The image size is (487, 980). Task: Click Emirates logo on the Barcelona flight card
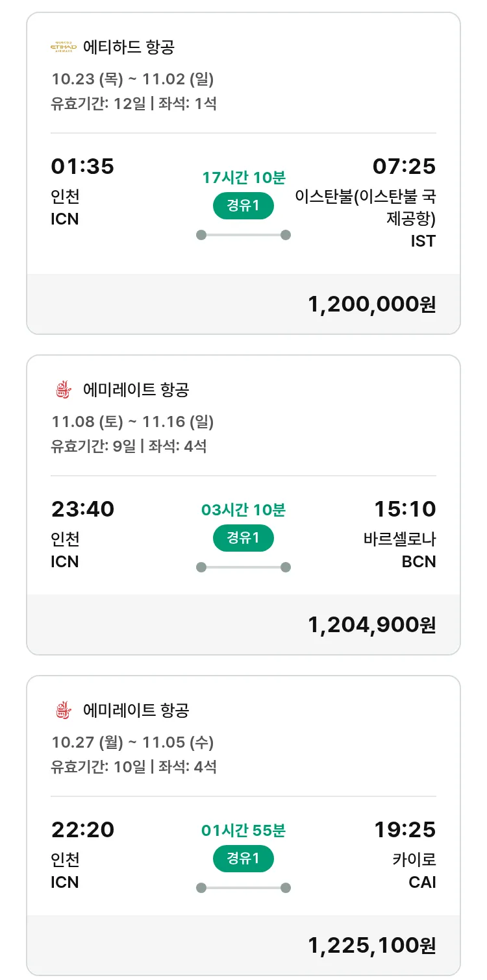tap(64, 390)
